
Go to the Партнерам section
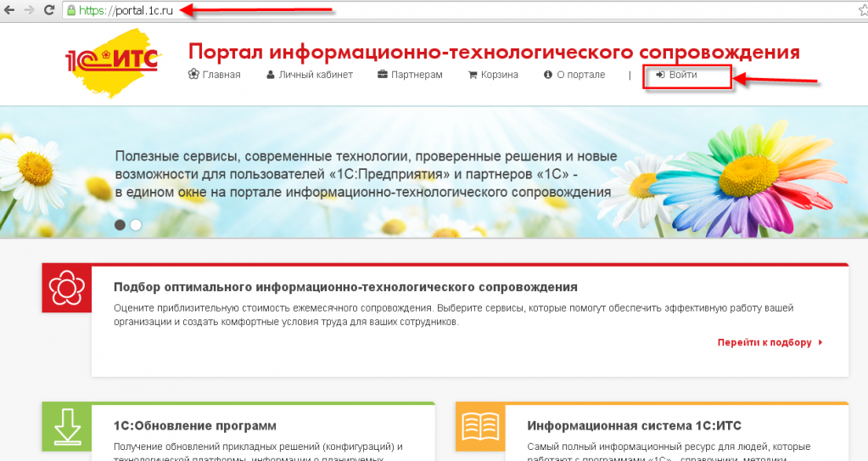click(410, 75)
